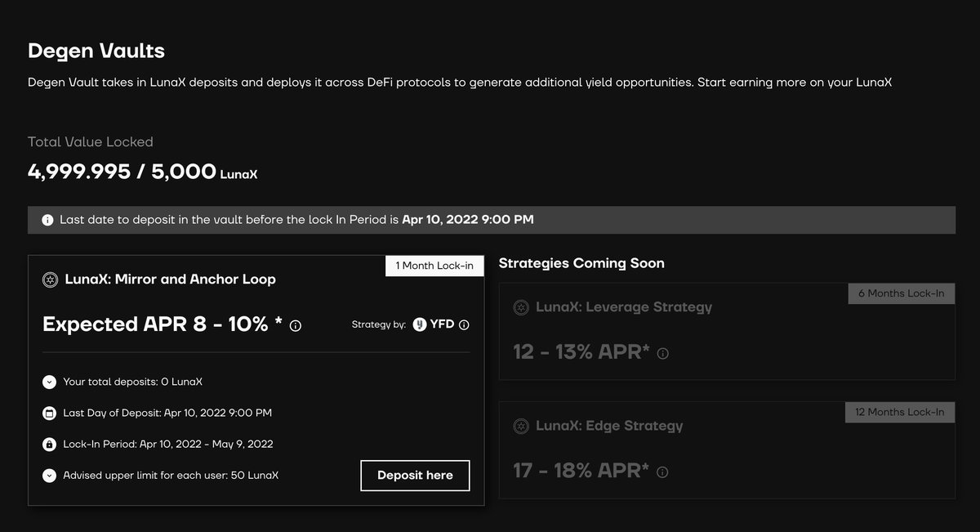Click the Apr 10, 2022 9:00 PM banner date

(x=468, y=221)
